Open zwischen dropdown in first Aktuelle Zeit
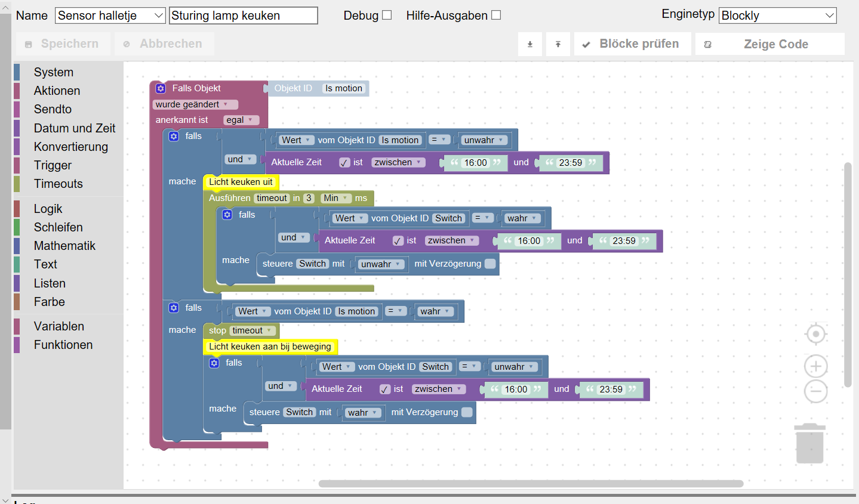 (398, 162)
